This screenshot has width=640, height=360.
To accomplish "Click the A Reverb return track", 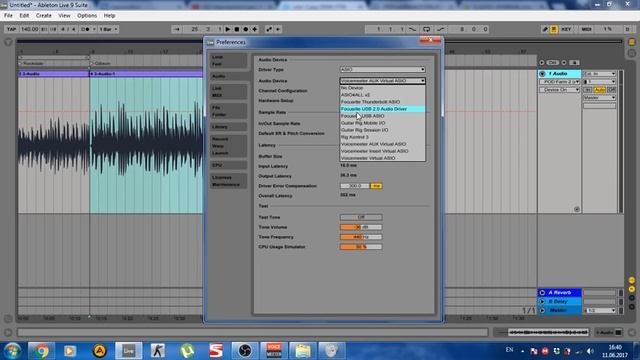I will 559,293.
